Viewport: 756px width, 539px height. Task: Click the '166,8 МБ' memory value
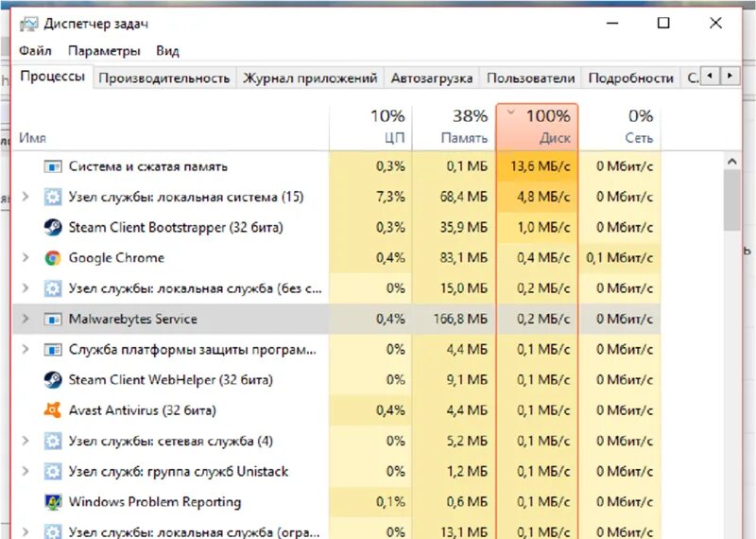(x=460, y=319)
